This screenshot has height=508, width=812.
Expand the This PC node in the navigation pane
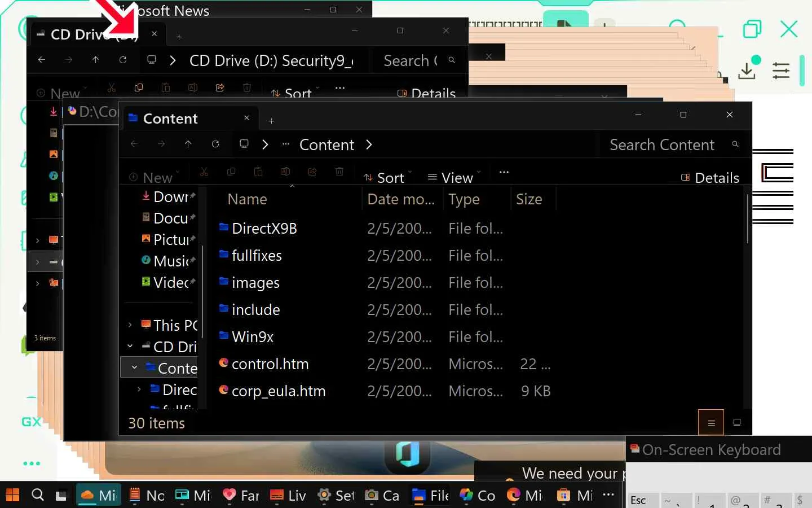pyautogui.click(x=130, y=325)
